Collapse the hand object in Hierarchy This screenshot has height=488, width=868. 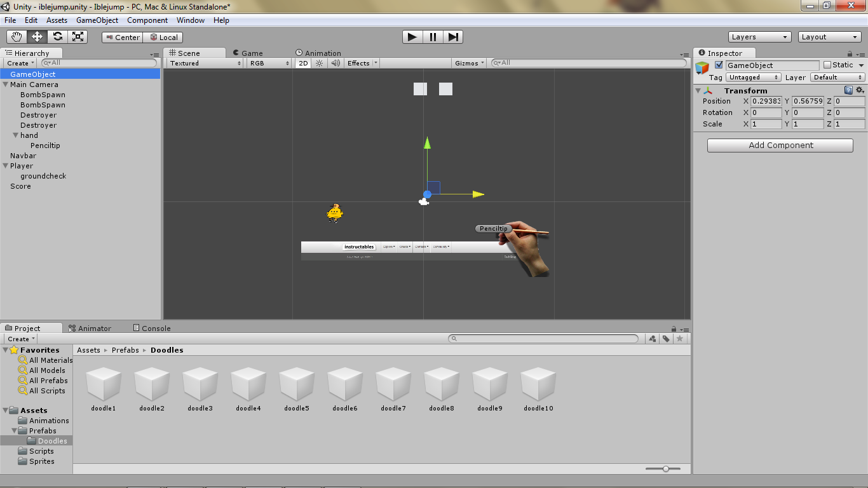[x=15, y=135]
